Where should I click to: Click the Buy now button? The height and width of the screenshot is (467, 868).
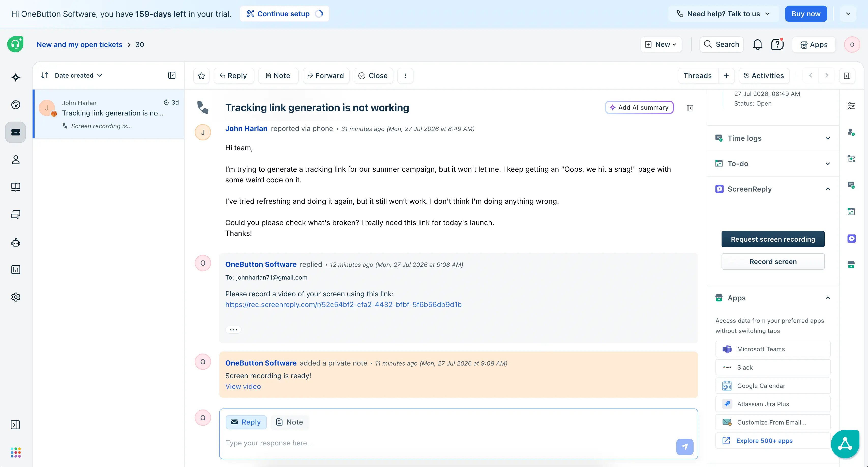click(x=806, y=14)
